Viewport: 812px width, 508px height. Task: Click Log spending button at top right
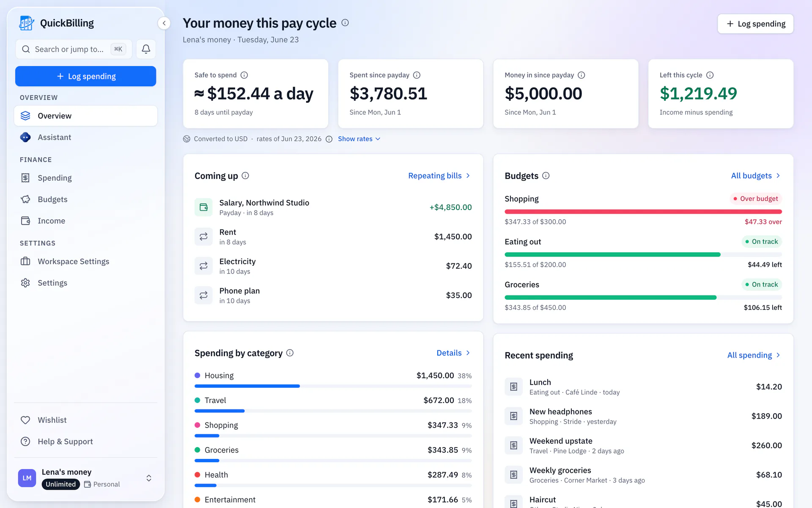pyautogui.click(x=755, y=24)
